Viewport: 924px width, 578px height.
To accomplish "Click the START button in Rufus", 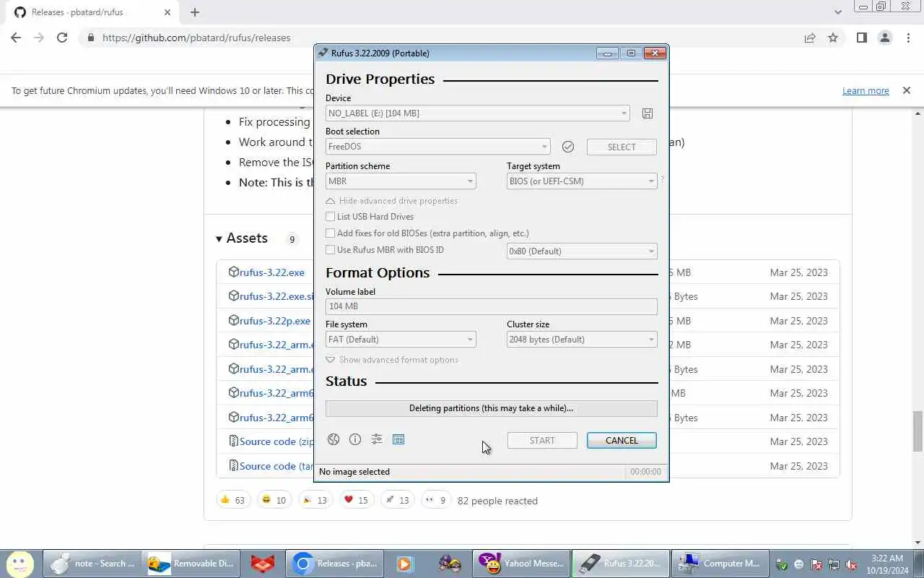I will (x=542, y=440).
